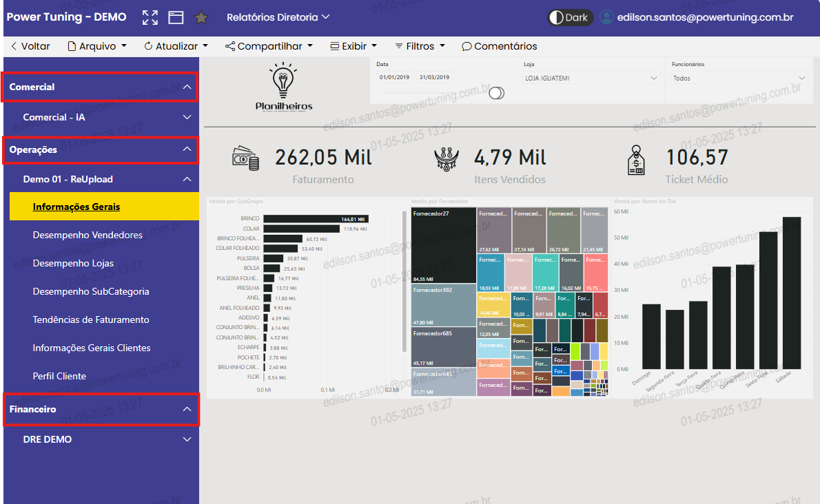Click the Planilheiros lightbulb logo

(283, 87)
